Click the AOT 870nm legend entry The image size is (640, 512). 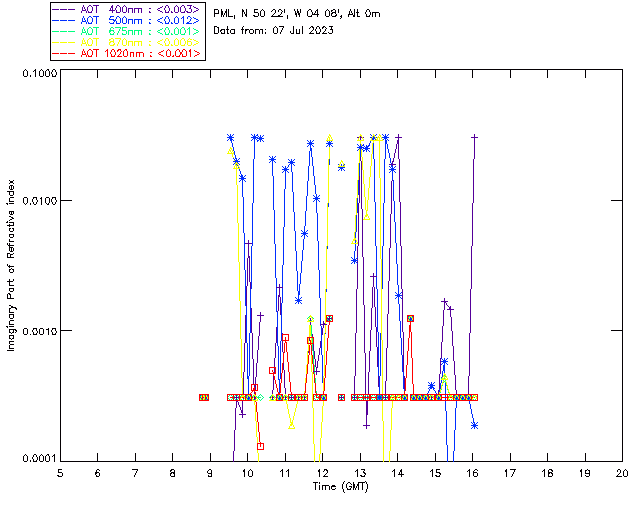(127, 42)
